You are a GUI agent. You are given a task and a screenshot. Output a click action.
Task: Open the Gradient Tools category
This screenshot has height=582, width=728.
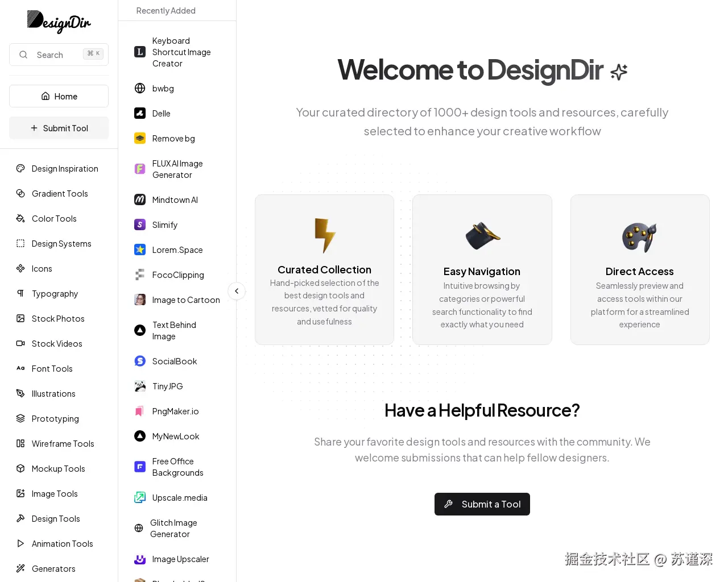[x=59, y=193]
